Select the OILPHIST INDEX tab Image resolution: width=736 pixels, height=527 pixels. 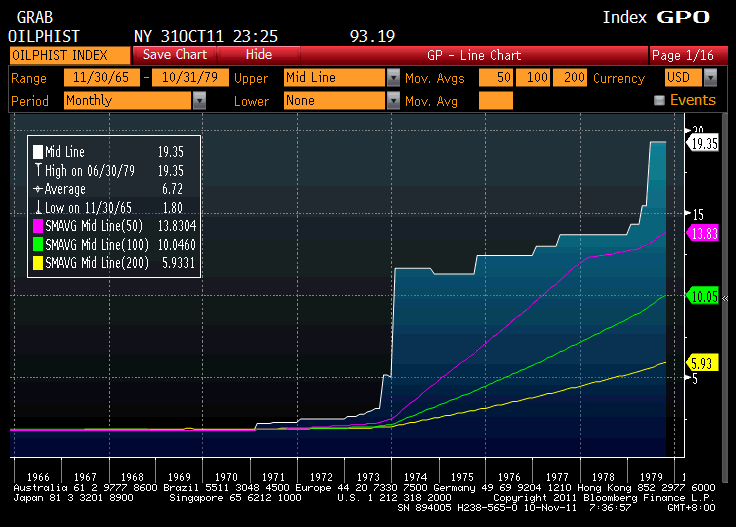coord(69,55)
